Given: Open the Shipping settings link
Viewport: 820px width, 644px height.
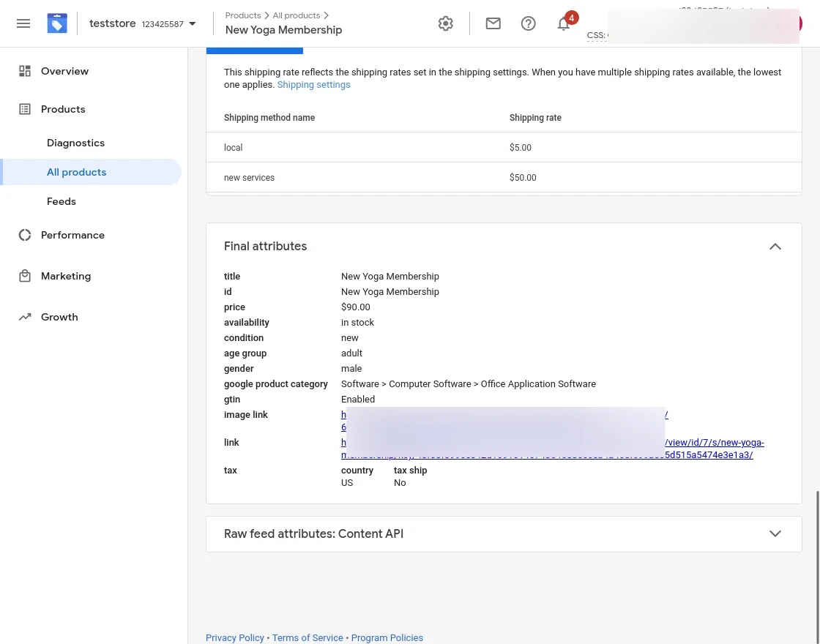Looking at the screenshot, I should tap(313, 85).
